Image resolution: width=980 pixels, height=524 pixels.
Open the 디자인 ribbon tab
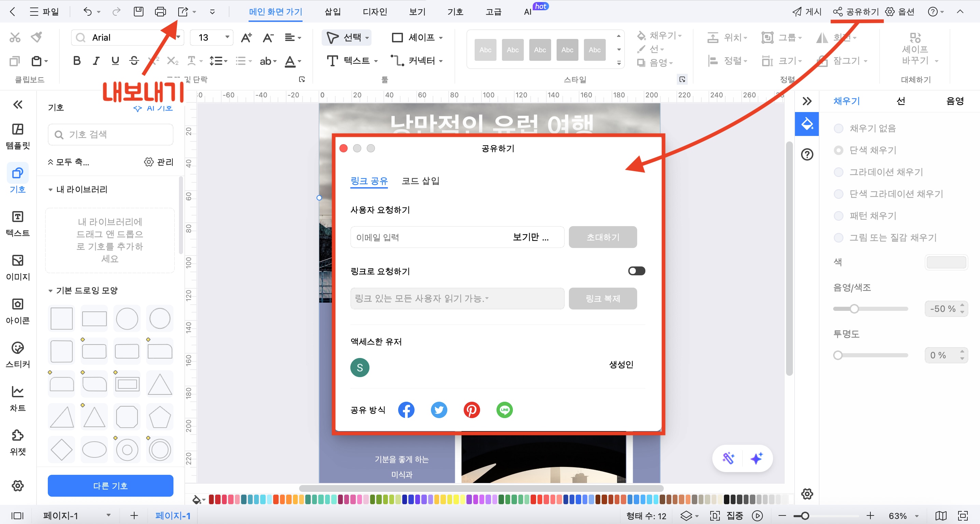[x=374, y=11]
